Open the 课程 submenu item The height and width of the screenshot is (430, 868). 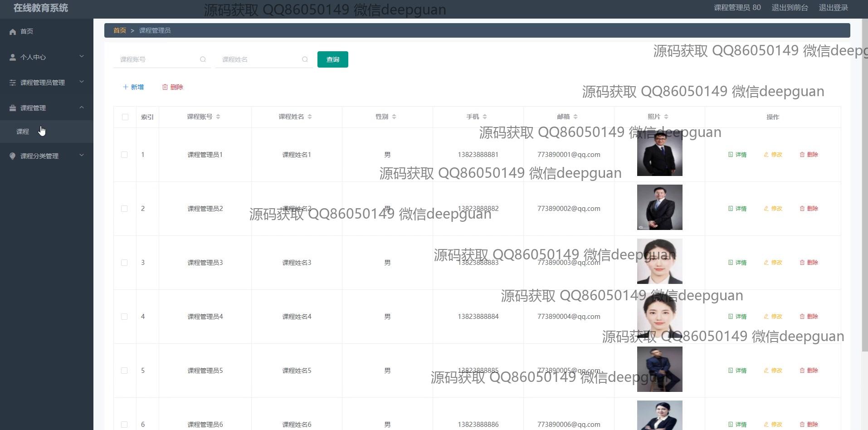click(x=47, y=132)
